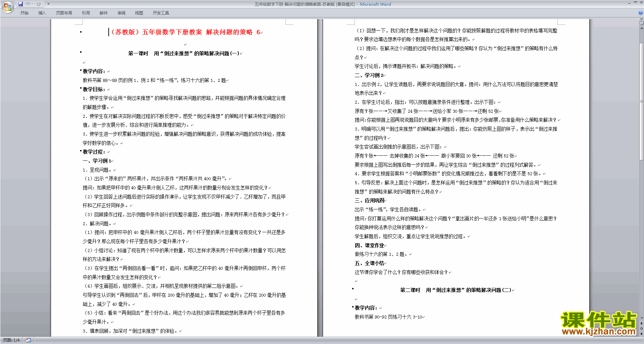Click heading 第一课时 用“倒过来推想”的策略解决问题(一)

pyautogui.click(x=184, y=53)
